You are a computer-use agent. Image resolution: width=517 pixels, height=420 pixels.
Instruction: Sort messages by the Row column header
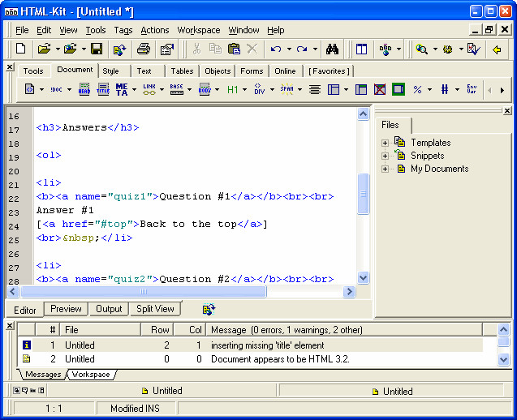(x=157, y=330)
